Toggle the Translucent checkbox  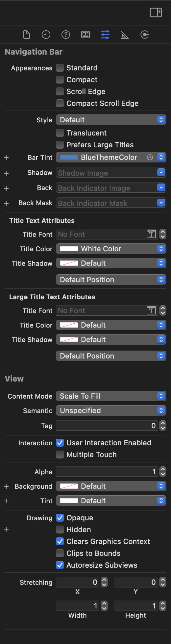coord(60,133)
